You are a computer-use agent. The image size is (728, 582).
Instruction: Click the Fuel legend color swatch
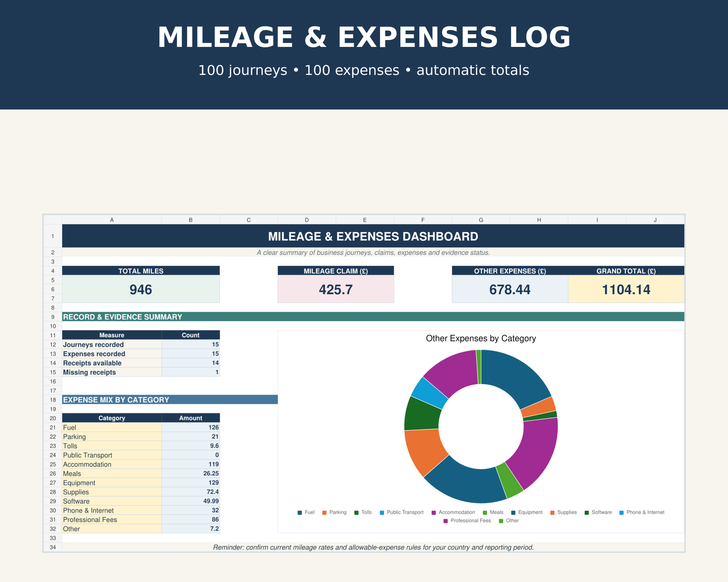[x=299, y=512]
